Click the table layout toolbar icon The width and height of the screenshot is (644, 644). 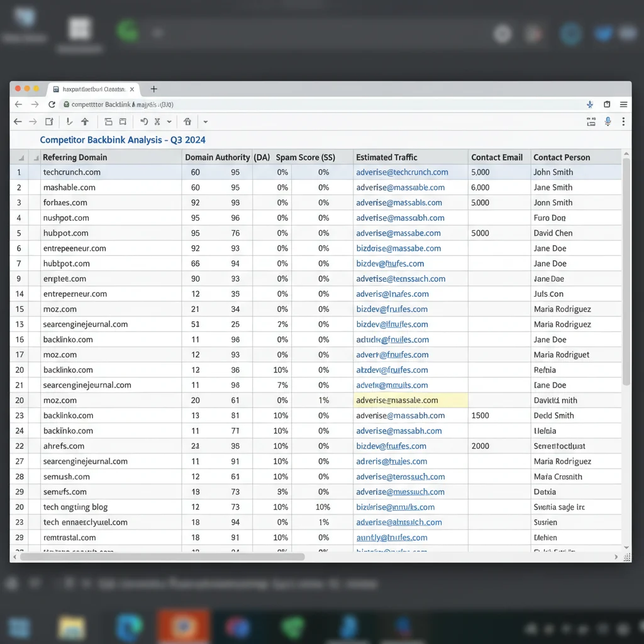pyautogui.click(x=123, y=121)
